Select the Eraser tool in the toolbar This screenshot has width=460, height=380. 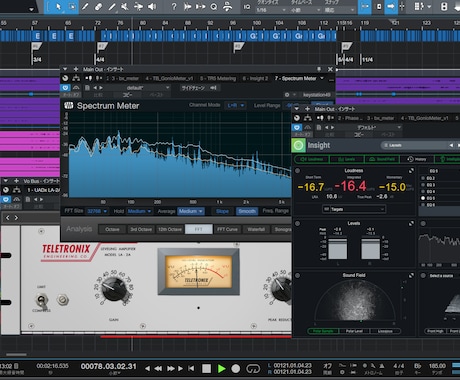(98, 6)
